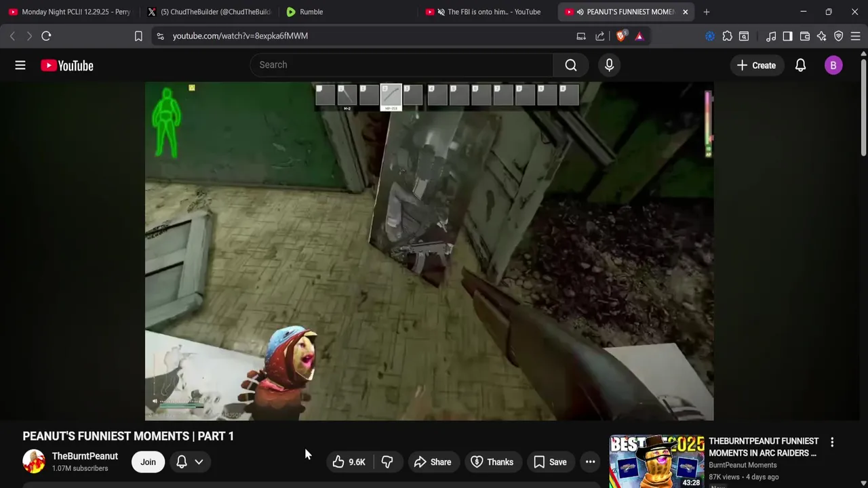This screenshot has height=488, width=868.
Task: Open the browser main menu
Action: 856,36
